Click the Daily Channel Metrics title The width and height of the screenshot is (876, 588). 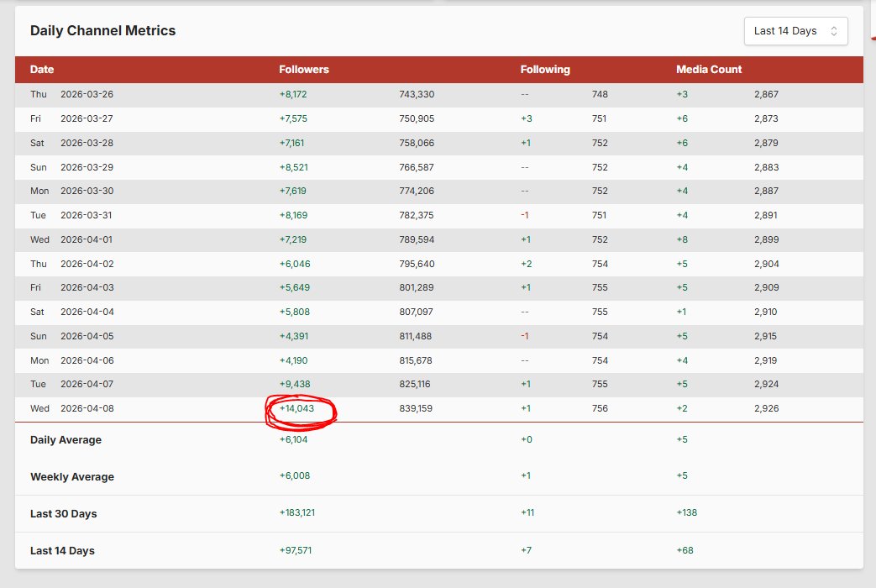102,31
